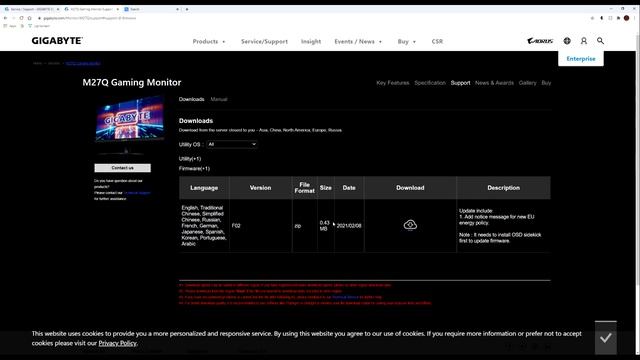The image size is (640, 360).
Task: Click the GIGABYTE logo
Action: click(57, 41)
